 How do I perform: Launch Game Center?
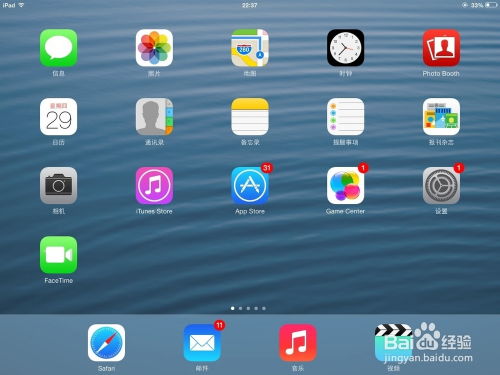tap(345, 186)
